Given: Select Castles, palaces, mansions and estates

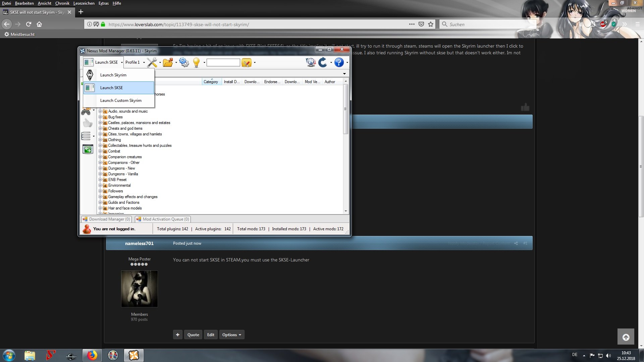Looking at the screenshot, I should [x=139, y=123].
